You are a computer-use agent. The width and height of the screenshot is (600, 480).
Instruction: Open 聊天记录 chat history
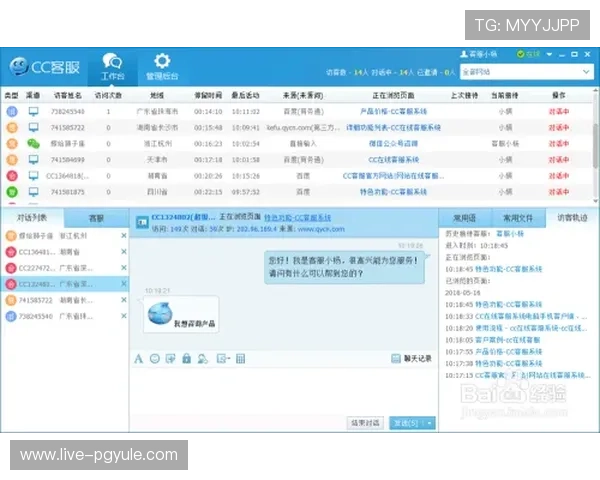point(412,359)
